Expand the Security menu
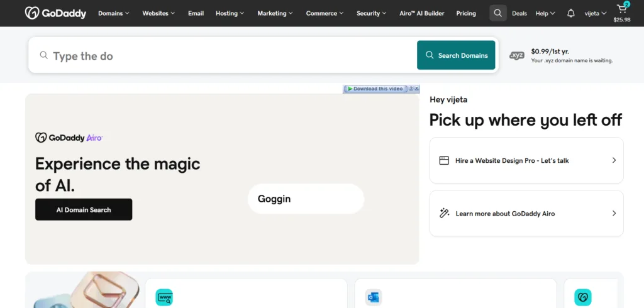Image resolution: width=644 pixels, height=308 pixels. (x=371, y=13)
